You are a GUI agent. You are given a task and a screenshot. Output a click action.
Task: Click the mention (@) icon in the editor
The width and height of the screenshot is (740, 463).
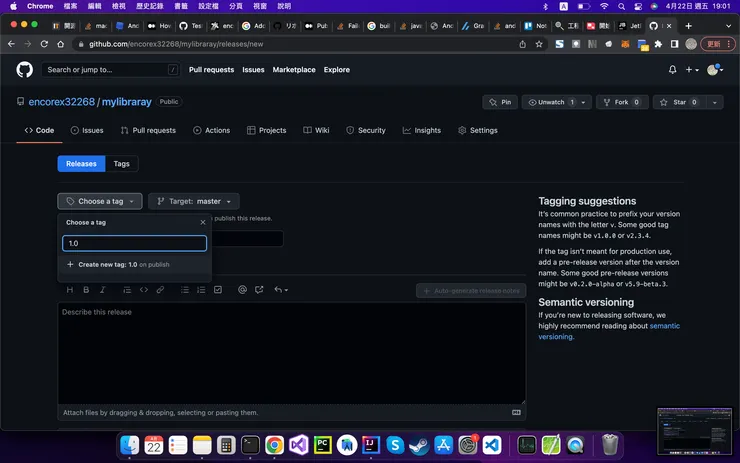pyautogui.click(x=242, y=290)
